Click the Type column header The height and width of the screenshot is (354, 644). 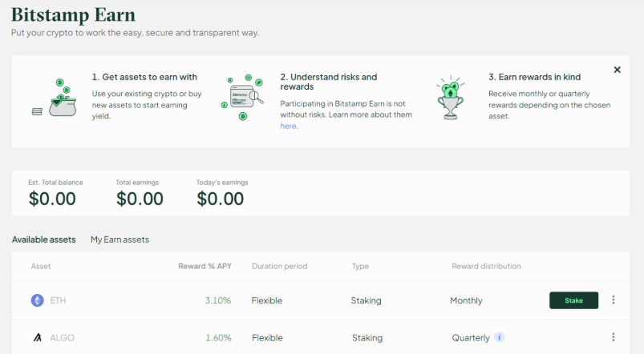[x=360, y=266]
